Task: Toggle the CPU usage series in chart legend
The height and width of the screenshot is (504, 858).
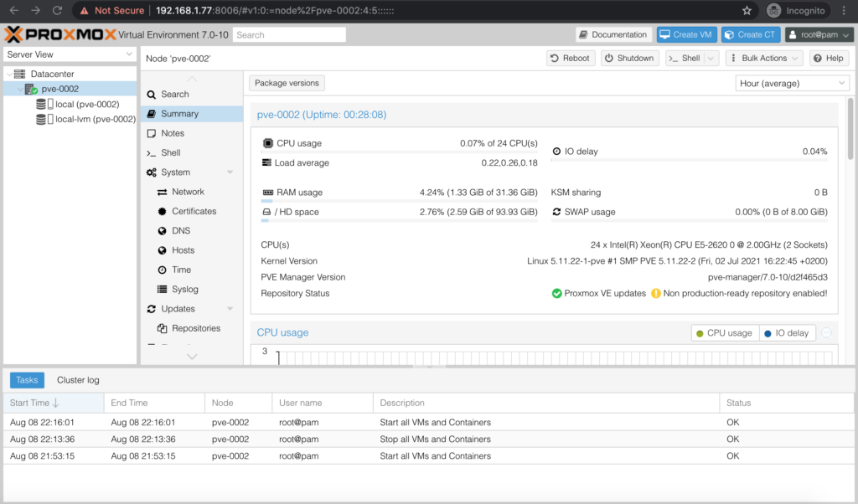Action: [725, 333]
